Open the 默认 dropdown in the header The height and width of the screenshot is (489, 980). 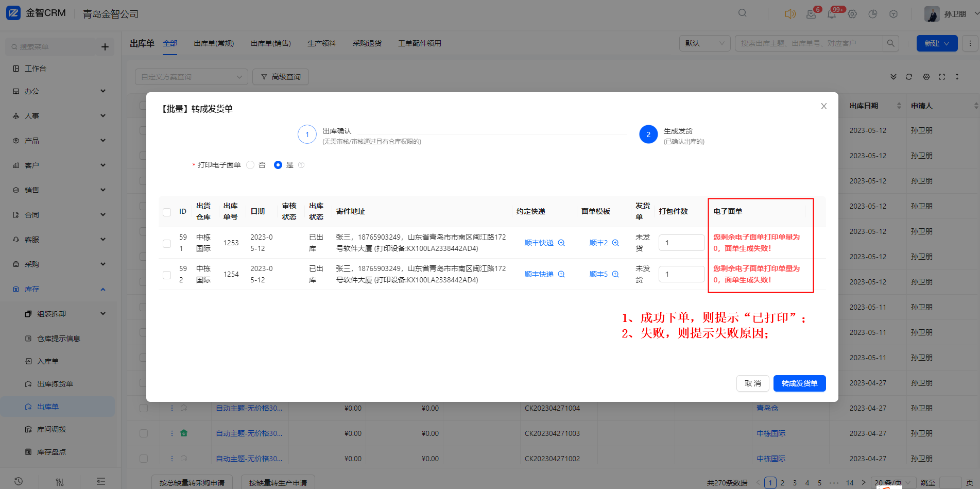[704, 43]
